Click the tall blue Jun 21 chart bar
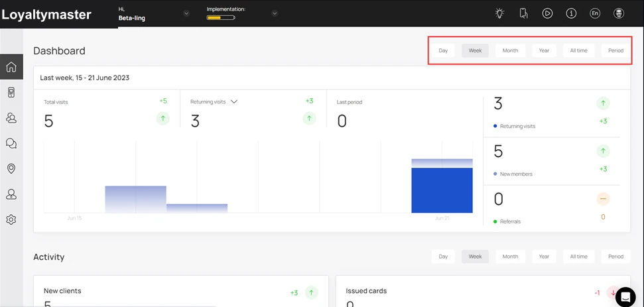 click(x=442, y=190)
